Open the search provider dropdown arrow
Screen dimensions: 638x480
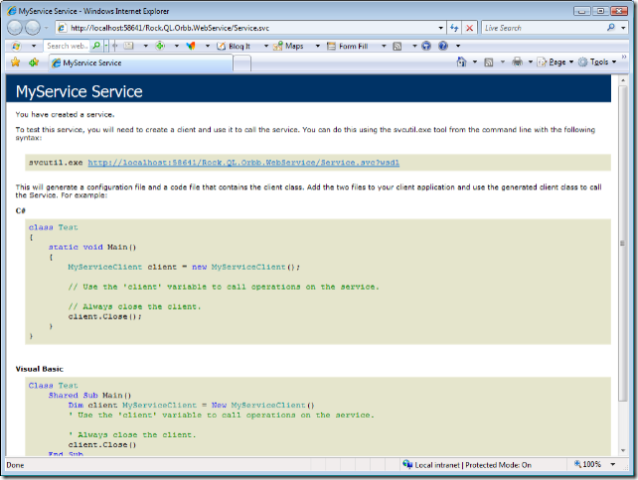coord(623,28)
